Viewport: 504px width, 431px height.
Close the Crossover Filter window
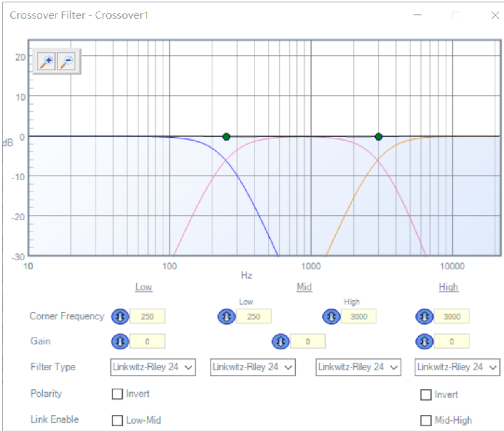pos(495,15)
